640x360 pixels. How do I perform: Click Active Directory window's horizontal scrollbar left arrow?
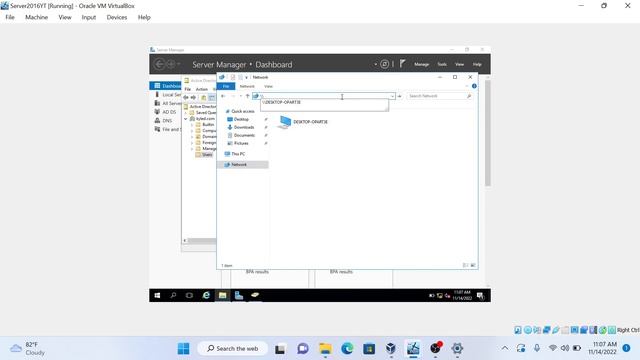click(184, 241)
